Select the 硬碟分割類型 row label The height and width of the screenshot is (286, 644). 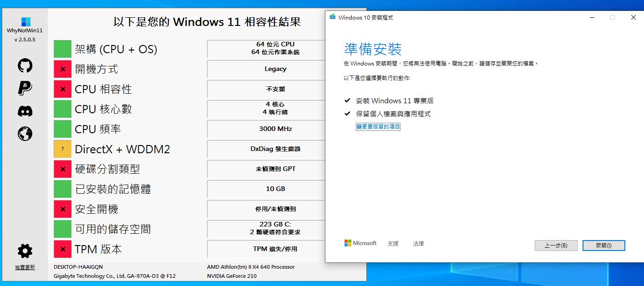[x=107, y=169]
